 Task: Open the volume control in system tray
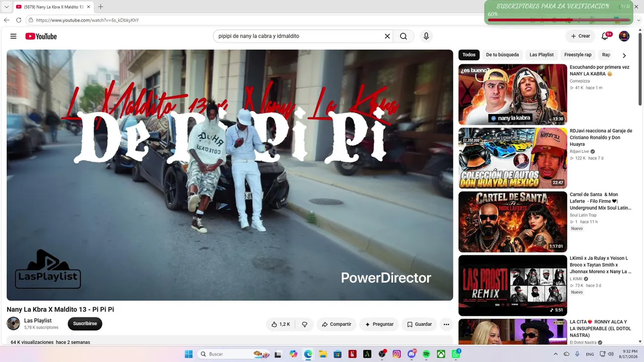[611, 354]
